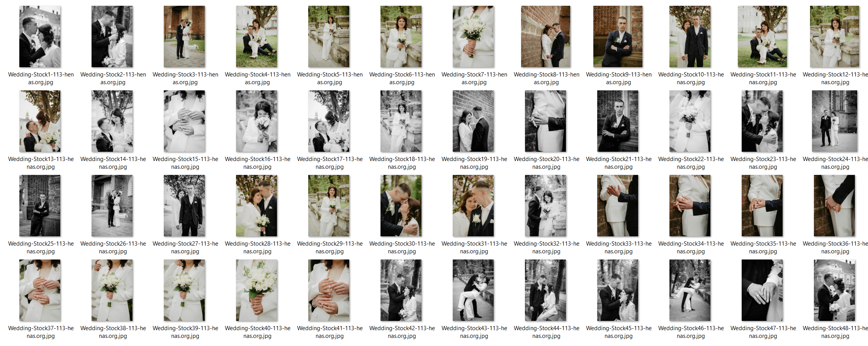Select the Wedding-Stock15 hands thumbnail
Screen dimensions: 868x346
click(x=185, y=121)
